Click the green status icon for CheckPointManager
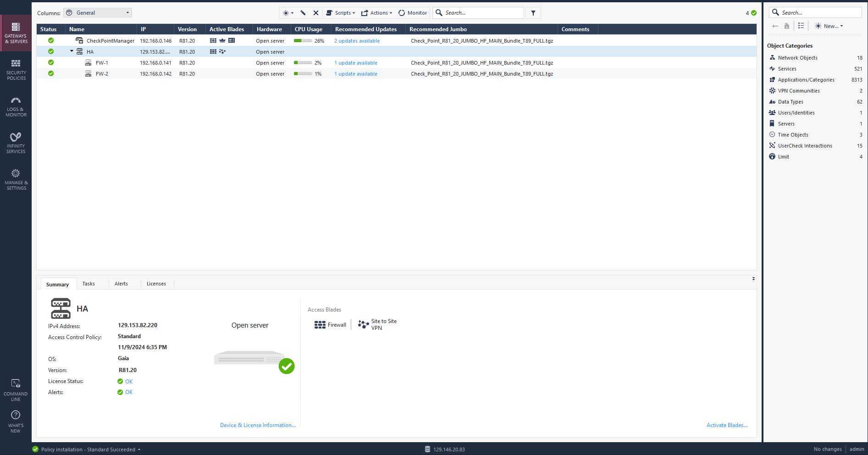 coord(51,41)
